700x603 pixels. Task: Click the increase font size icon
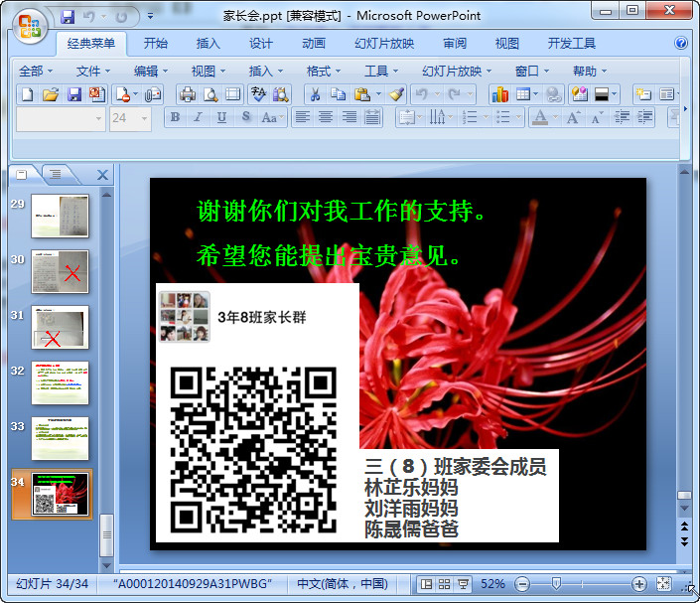[x=573, y=117]
